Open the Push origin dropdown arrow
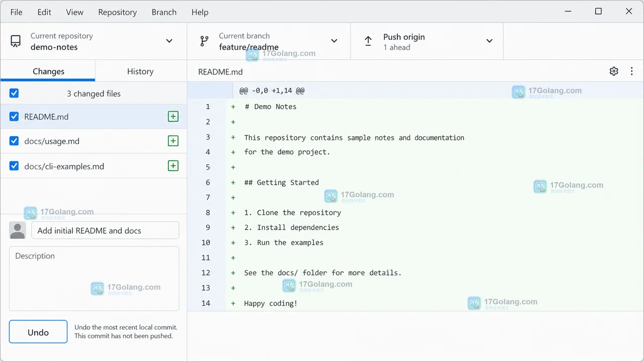 click(490, 41)
